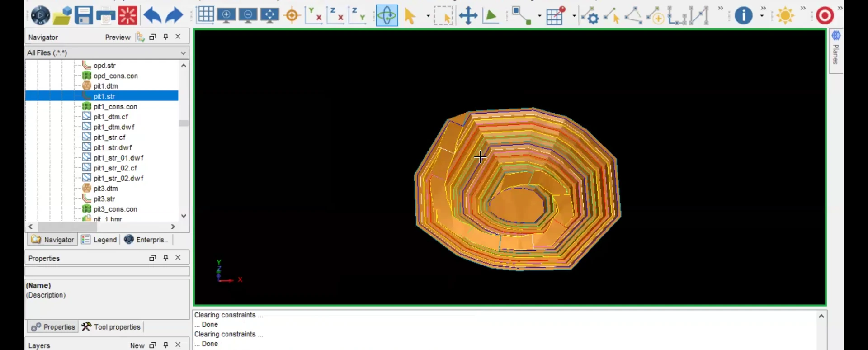Select pit1_dtm.cf file
This screenshot has height=350, width=868.
point(111,117)
